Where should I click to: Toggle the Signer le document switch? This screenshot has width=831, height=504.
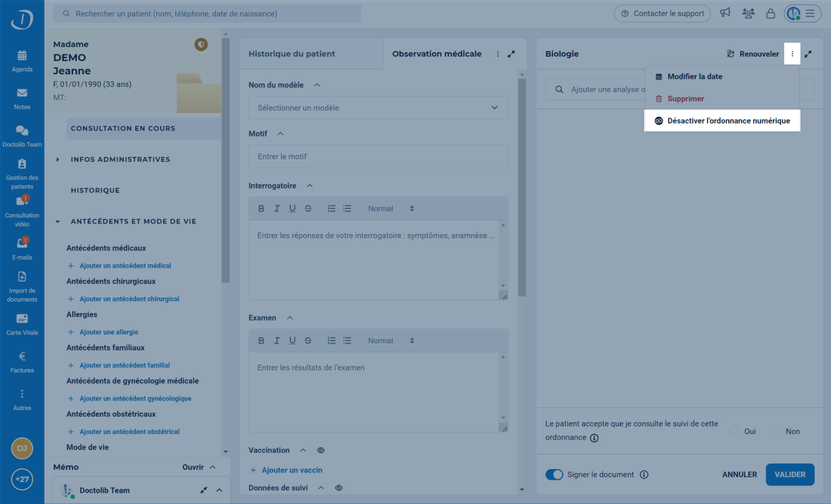[x=554, y=474]
